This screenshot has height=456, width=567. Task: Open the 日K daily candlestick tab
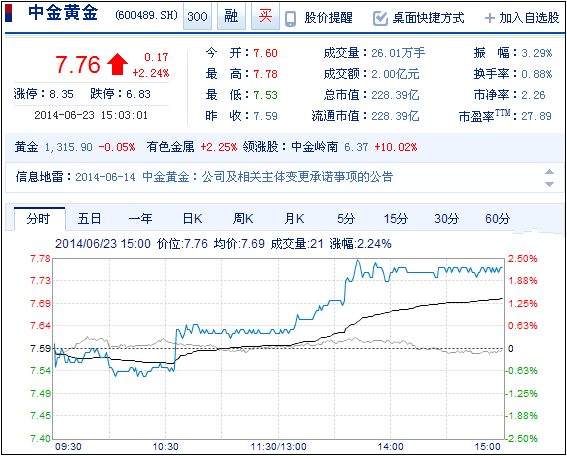[192, 219]
